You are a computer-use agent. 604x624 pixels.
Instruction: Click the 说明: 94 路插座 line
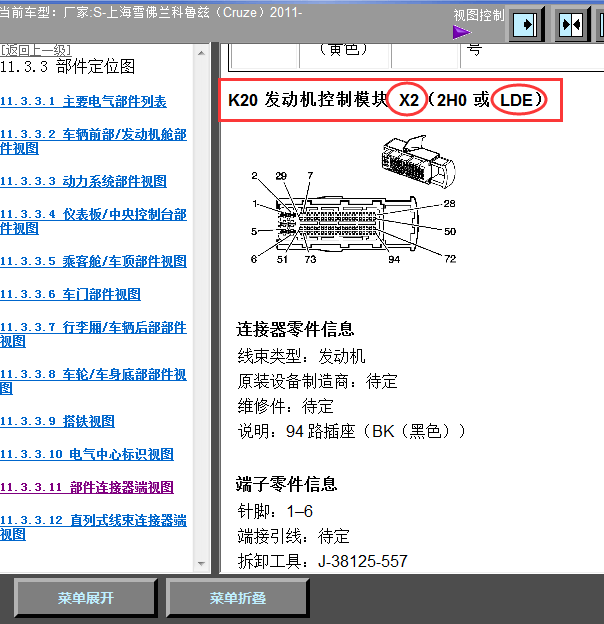point(351,431)
